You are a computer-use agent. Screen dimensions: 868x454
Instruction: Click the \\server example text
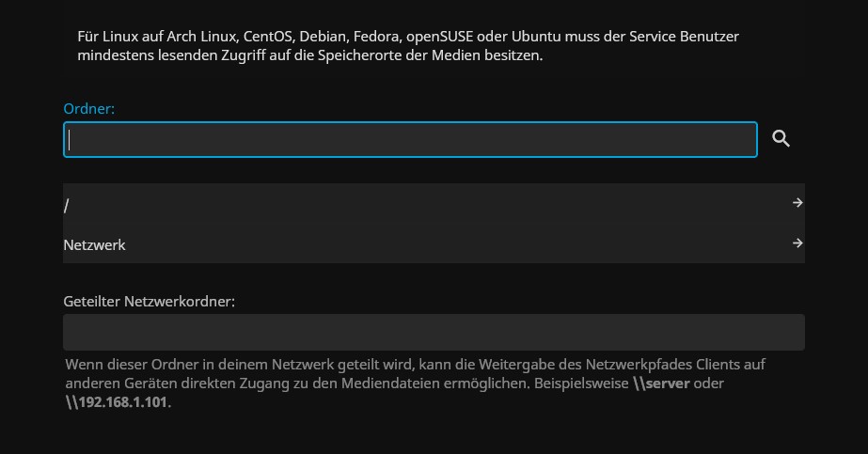tap(655, 384)
